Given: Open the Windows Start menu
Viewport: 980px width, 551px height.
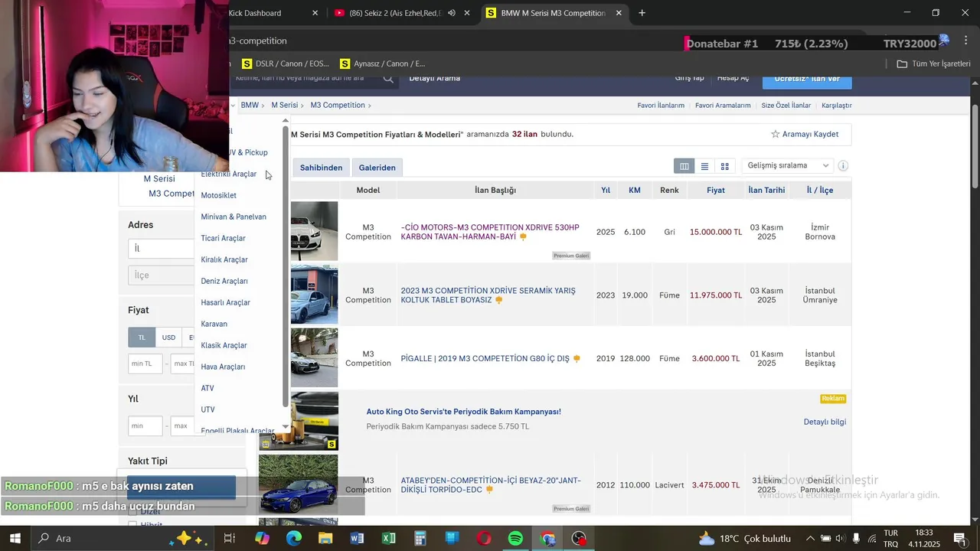Looking at the screenshot, I should click(x=15, y=539).
